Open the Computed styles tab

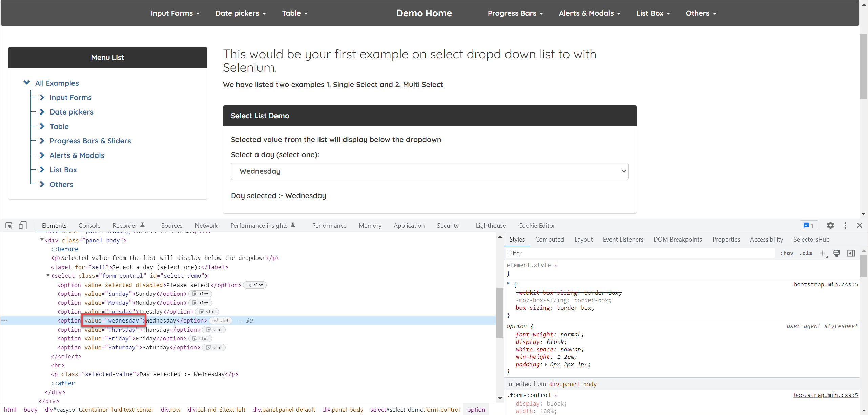click(x=550, y=240)
